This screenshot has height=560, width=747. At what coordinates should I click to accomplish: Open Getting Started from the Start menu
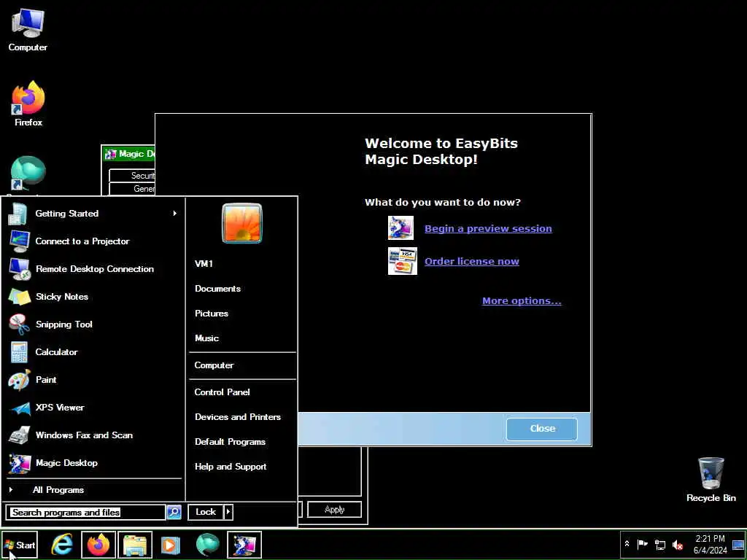pos(93,214)
